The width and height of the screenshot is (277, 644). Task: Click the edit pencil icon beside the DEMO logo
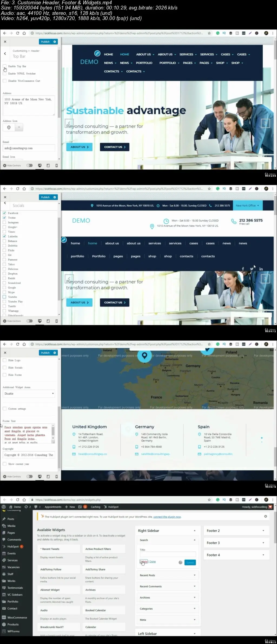click(97, 53)
